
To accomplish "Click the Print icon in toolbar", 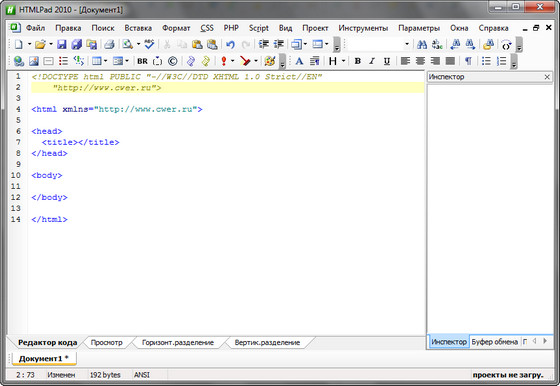I will pyautogui.click(x=109, y=44).
